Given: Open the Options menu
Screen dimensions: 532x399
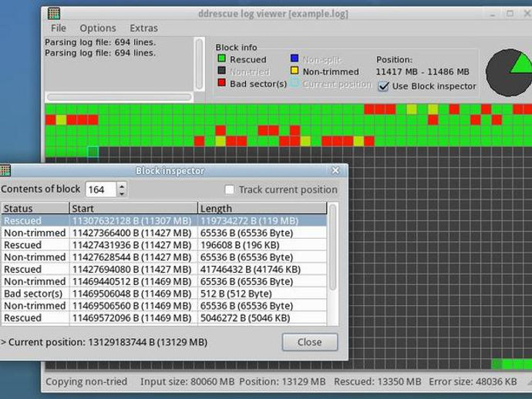Looking at the screenshot, I should click(x=98, y=28).
